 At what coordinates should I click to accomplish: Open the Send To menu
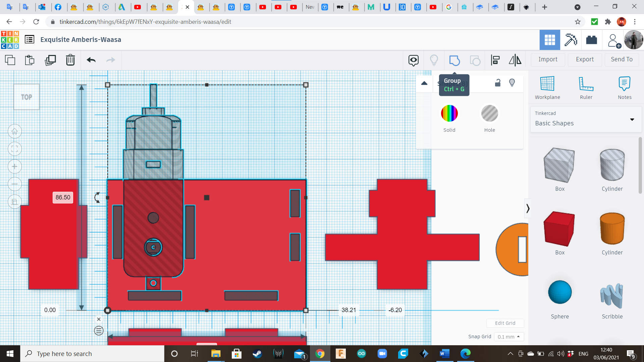tap(622, 59)
